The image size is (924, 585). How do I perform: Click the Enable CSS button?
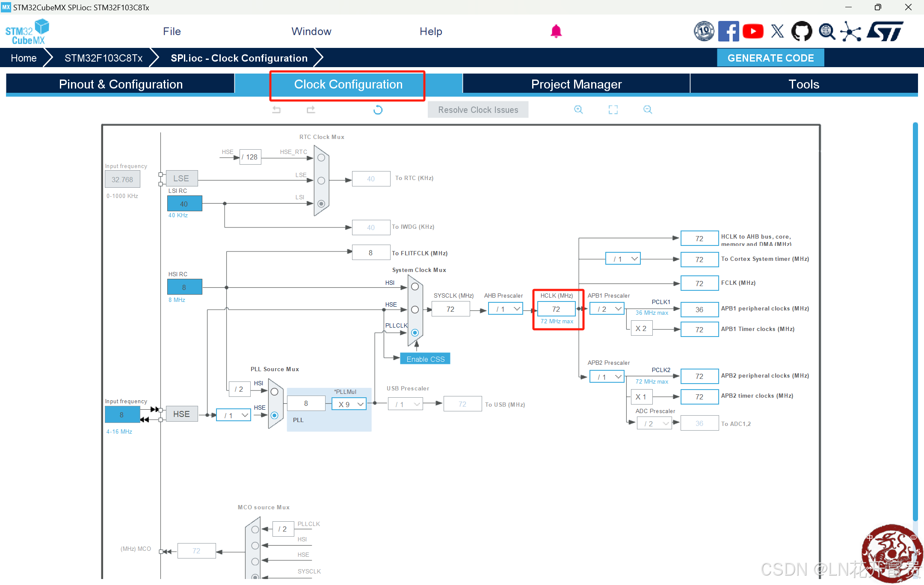(x=425, y=359)
